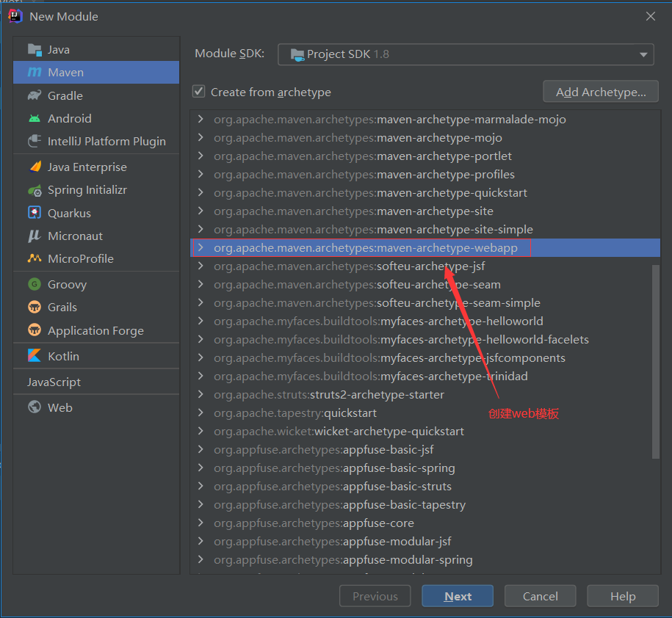
Task: Expand the appfuse-core node
Action: coord(200,523)
